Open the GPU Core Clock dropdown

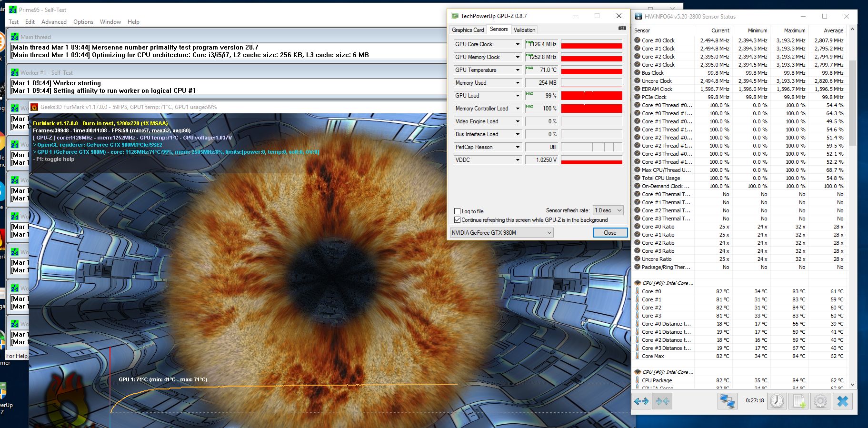[x=518, y=44]
